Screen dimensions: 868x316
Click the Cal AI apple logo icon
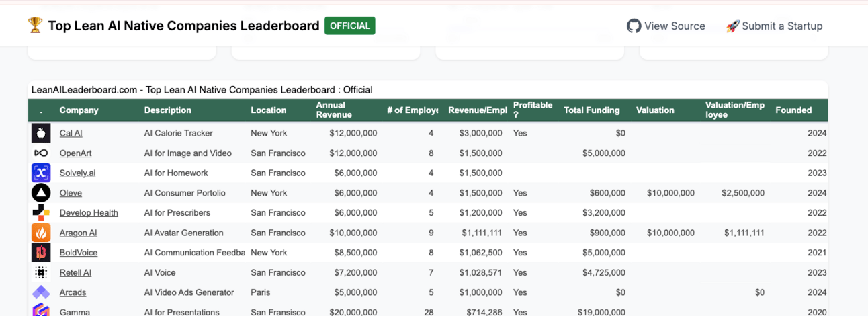pyautogui.click(x=41, y=133)
